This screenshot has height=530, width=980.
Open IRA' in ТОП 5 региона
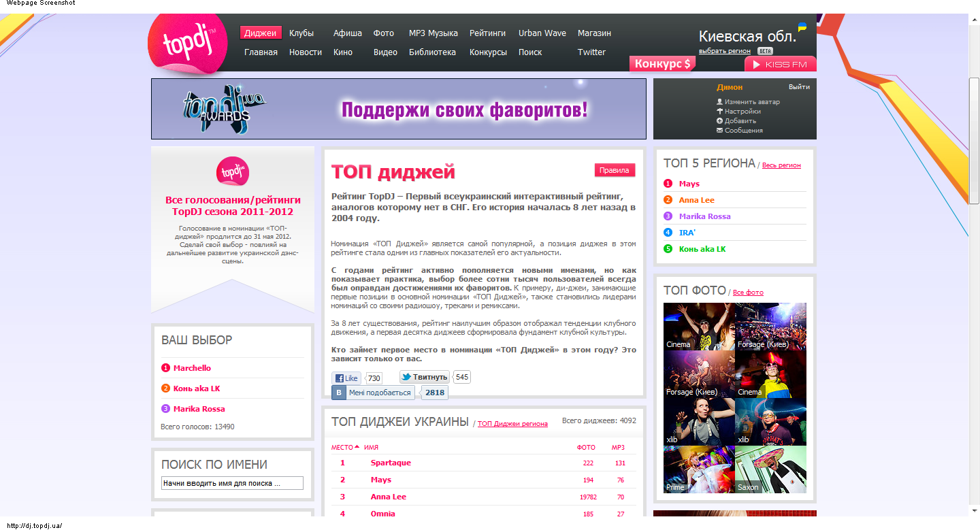pos(687,233)
